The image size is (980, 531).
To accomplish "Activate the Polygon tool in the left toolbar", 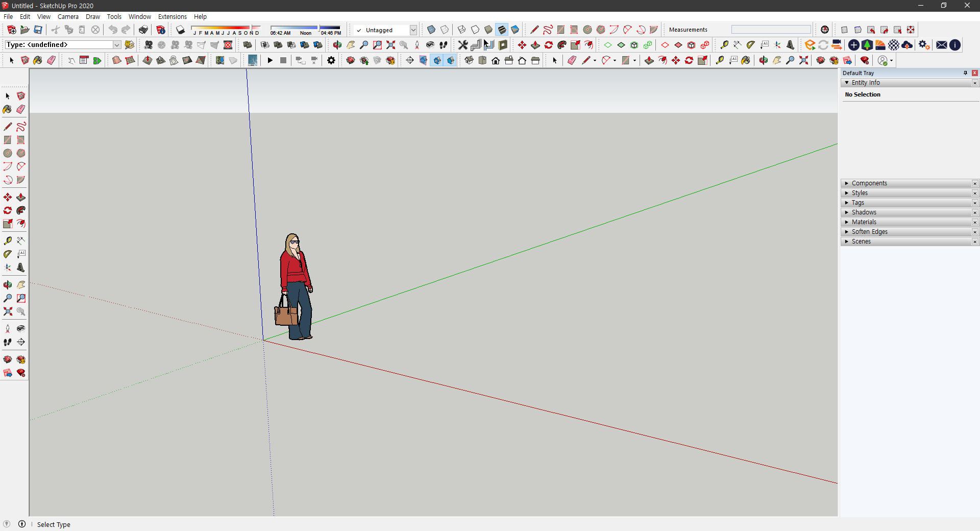I will pyautogui.click(x=21, y=153).
